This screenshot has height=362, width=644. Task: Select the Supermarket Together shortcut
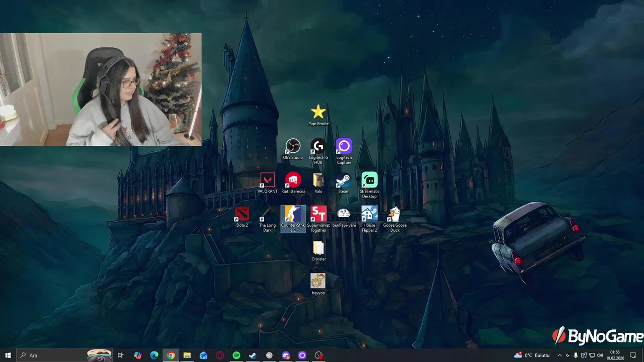tap(318, 219)
